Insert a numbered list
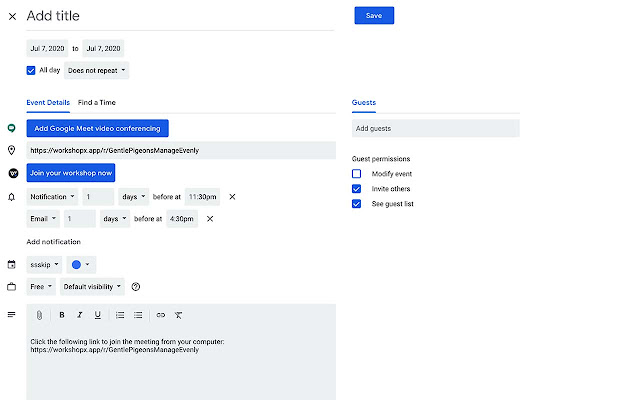This screenshot has width=640, height=400. coord(120,315)
